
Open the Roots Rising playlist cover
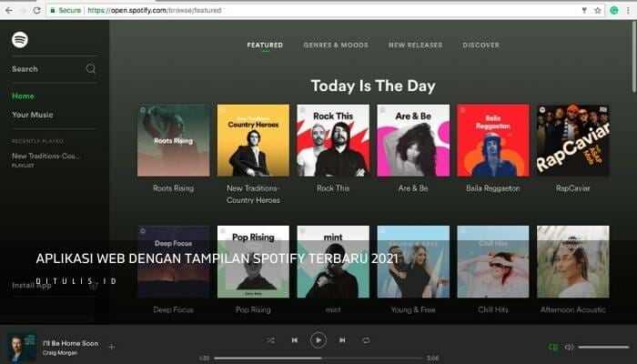point(174,140)
